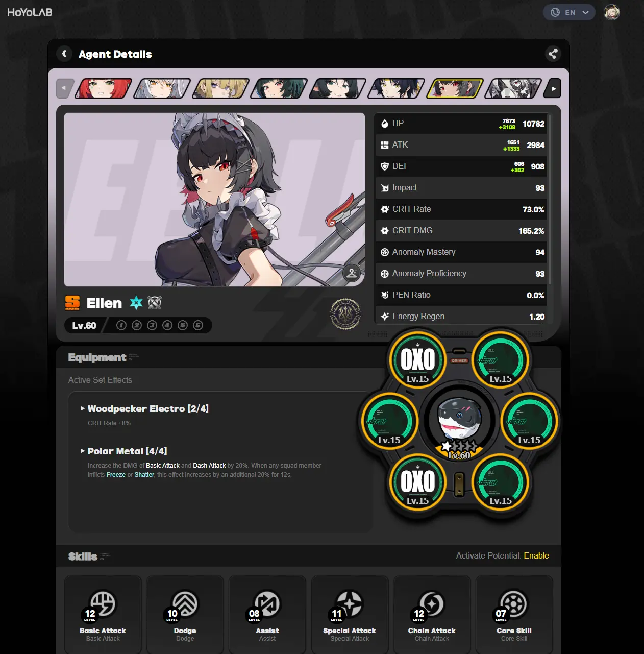The width and height of the screenshot is (644, 654).
Task: Select the grey-haired agent portrait
Action: click(x=513, y=88)
